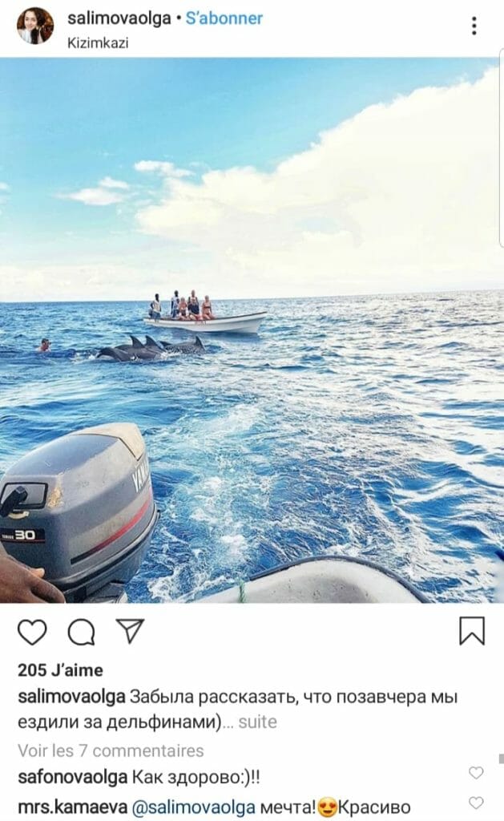The width and height of the screenshot is (504, 821).
Task: Click the scrollbar thumb at right edge
Action: 501,758
